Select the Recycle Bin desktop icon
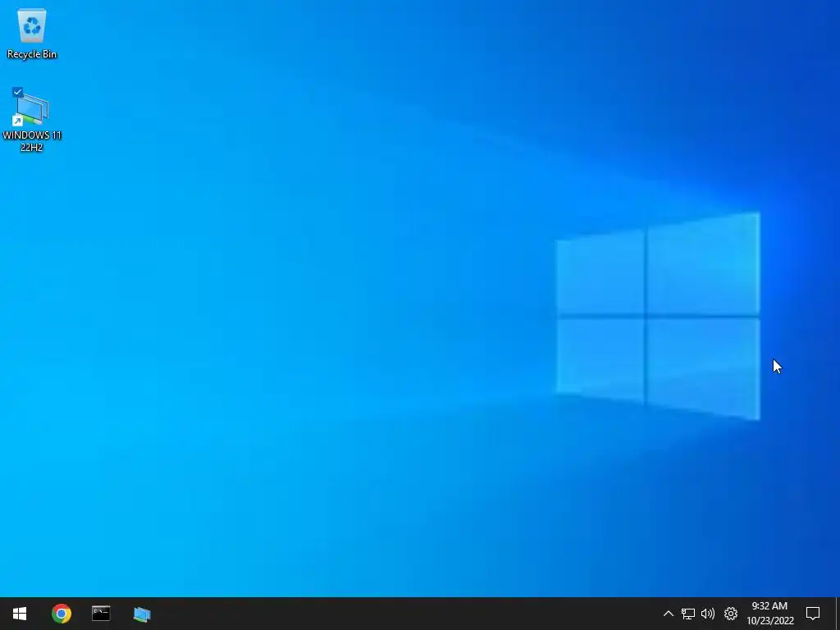Screen dimensions: 840x630 [32, 25]
